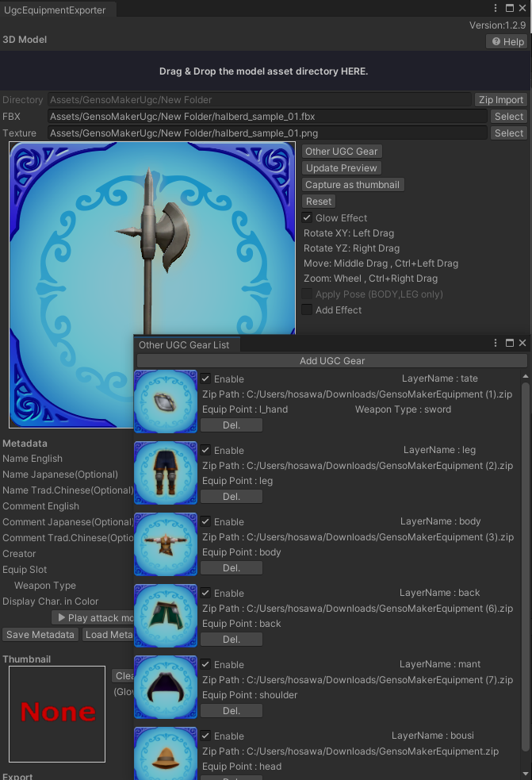Enable the Add Effect checkbox

[x=307, y=310]
